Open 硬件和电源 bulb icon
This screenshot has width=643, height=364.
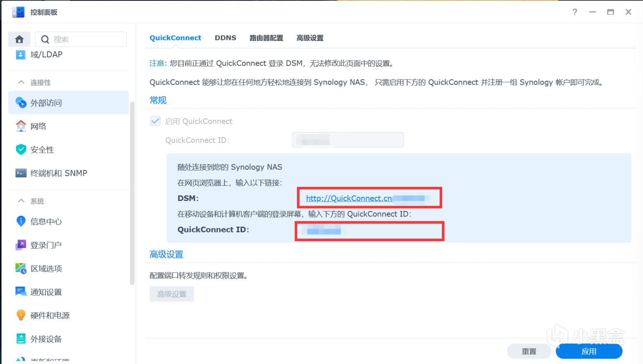coord(21,315)
